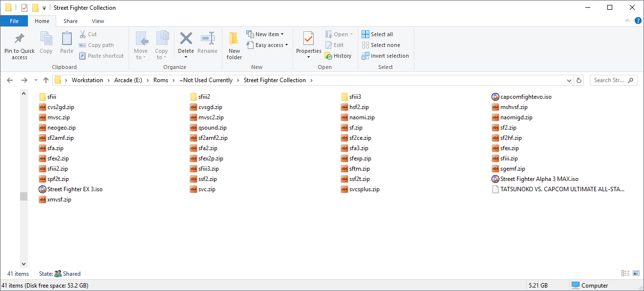Switch to Details view layout icon

pyautogui.click(x=625, y=273)
